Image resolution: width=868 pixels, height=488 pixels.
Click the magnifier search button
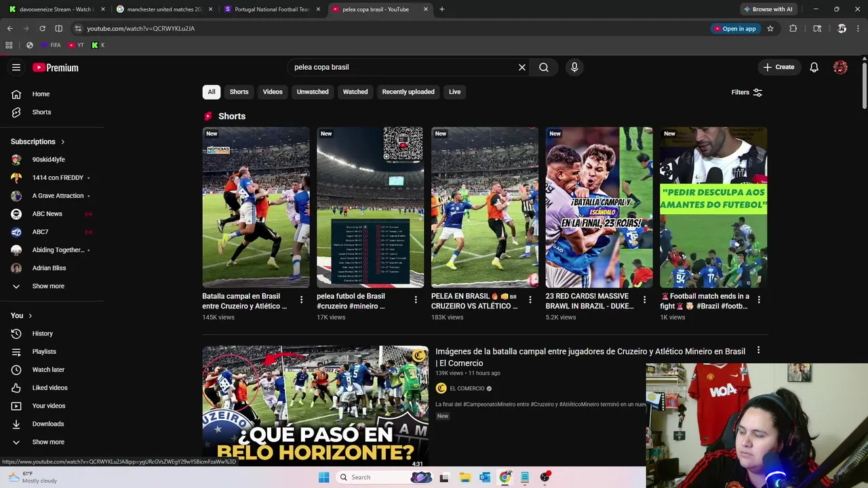(x=544, y=67)
